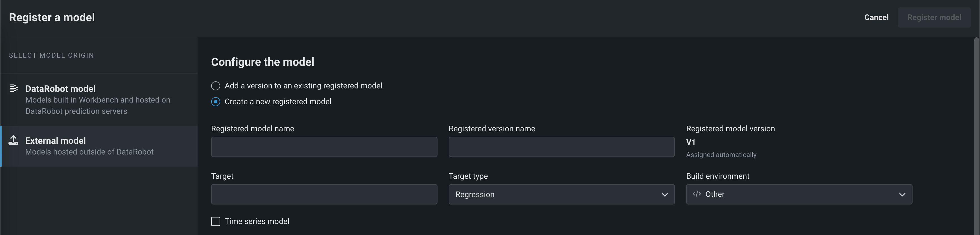This screenshot has width=980, height=235.
Task: Choose DataRobot model as the origin
Action: click(99, 99)
